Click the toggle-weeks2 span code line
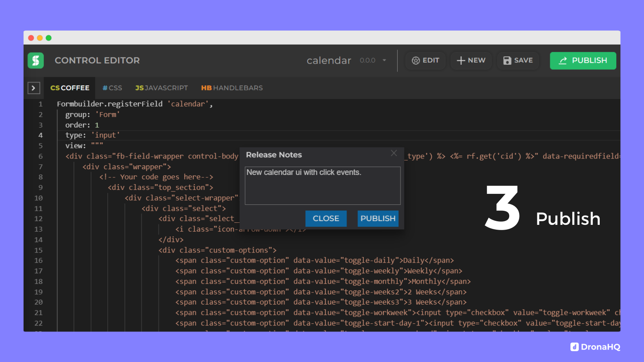 (321, 292)
